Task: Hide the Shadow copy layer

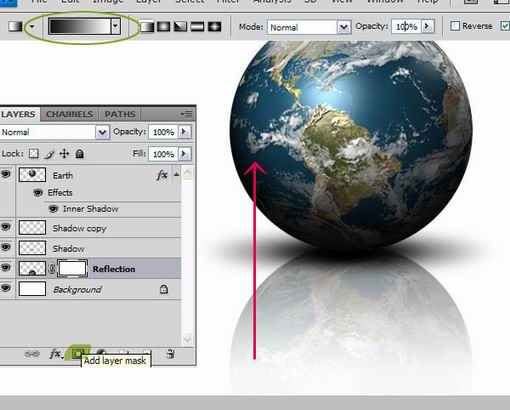Action: point(6,227)
